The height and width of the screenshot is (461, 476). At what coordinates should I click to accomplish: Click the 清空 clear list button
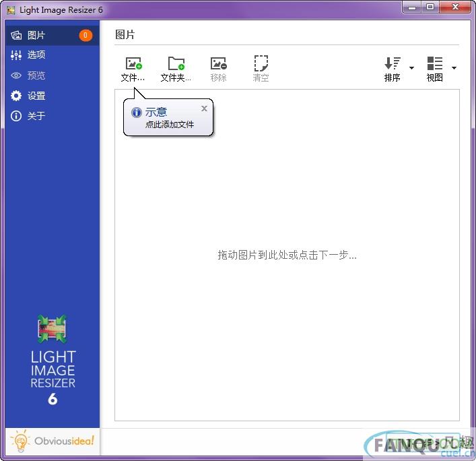261,69
